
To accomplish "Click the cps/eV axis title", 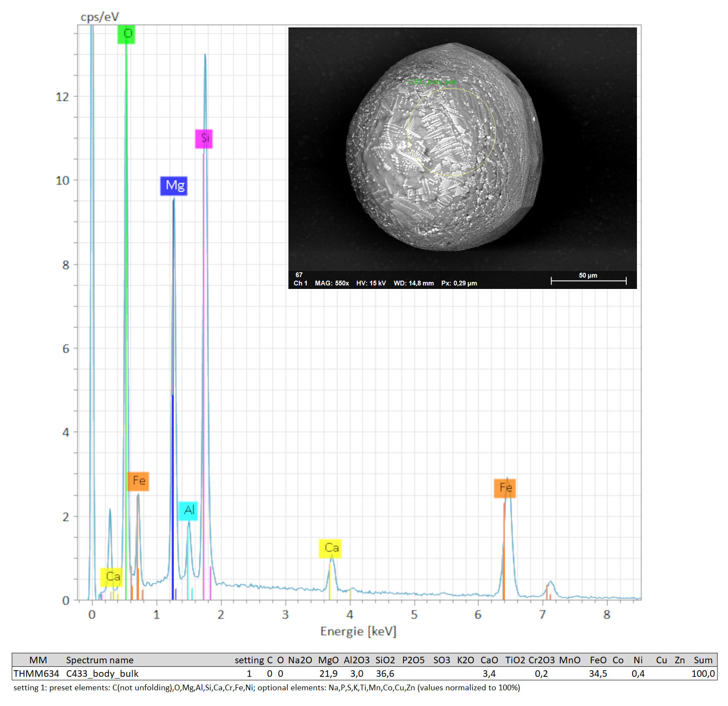I will point(100,17).
